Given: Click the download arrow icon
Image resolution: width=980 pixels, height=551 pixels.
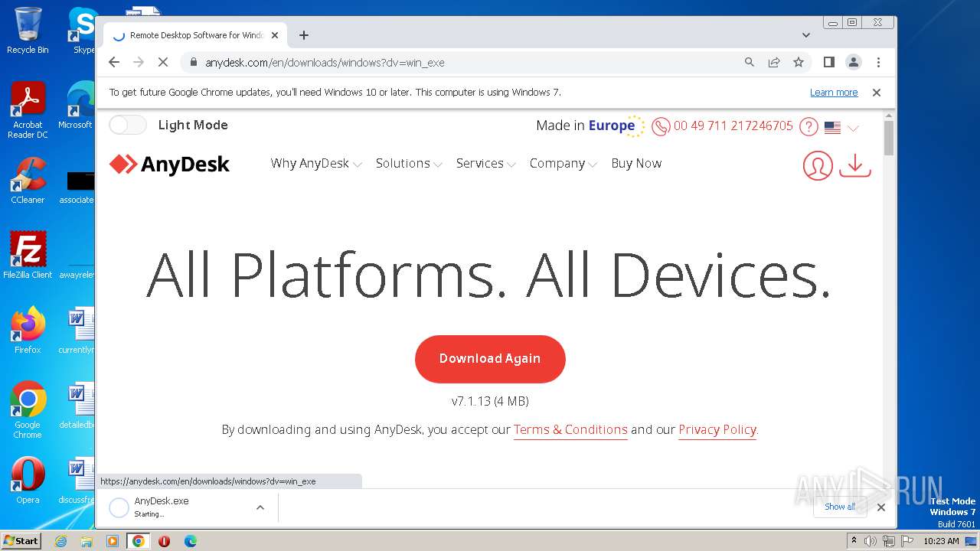Looking at the screenshot, I should tap(855, 165).
